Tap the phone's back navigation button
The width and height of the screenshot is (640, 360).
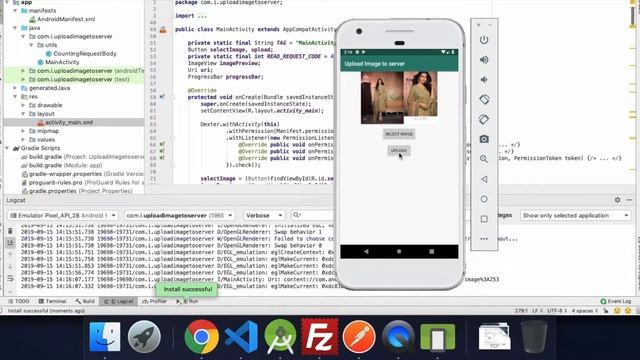(366, 251)
